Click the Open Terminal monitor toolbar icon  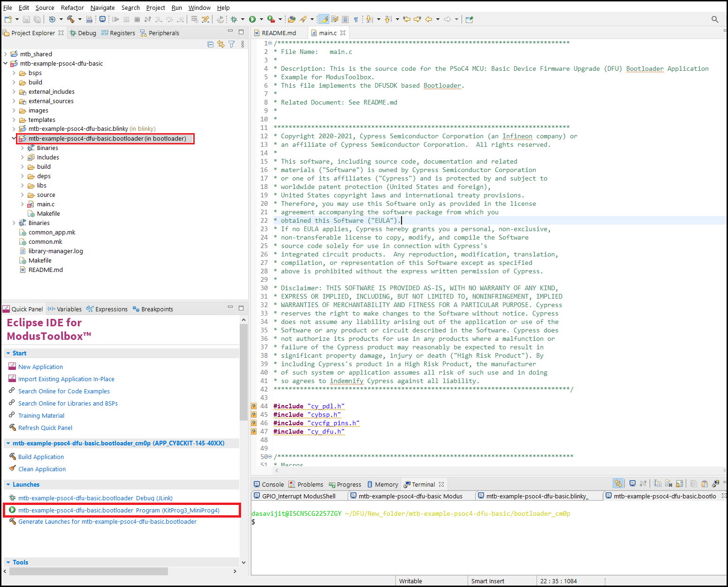click(102, 19)
